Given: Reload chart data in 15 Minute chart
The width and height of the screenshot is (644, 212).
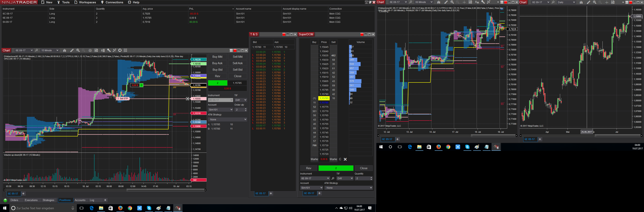Looking at the screenshot, I should (x=120, y=50).
